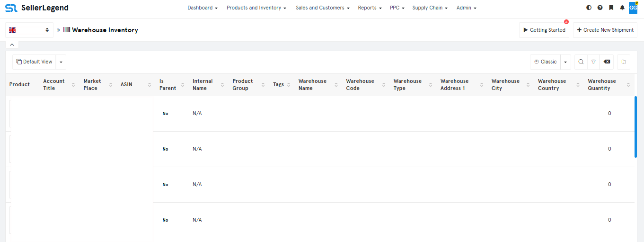
Task: Open the Reports menu
Action: click(370, 8)
